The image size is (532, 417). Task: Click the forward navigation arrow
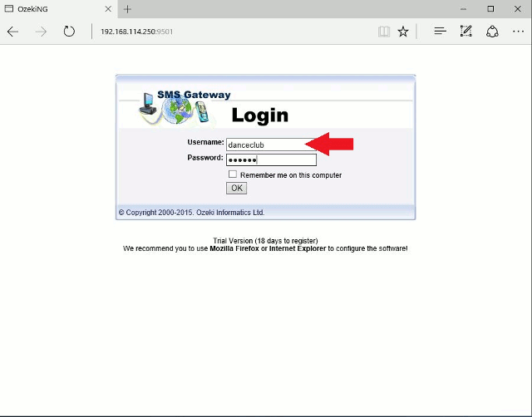[x=41, y=32]
